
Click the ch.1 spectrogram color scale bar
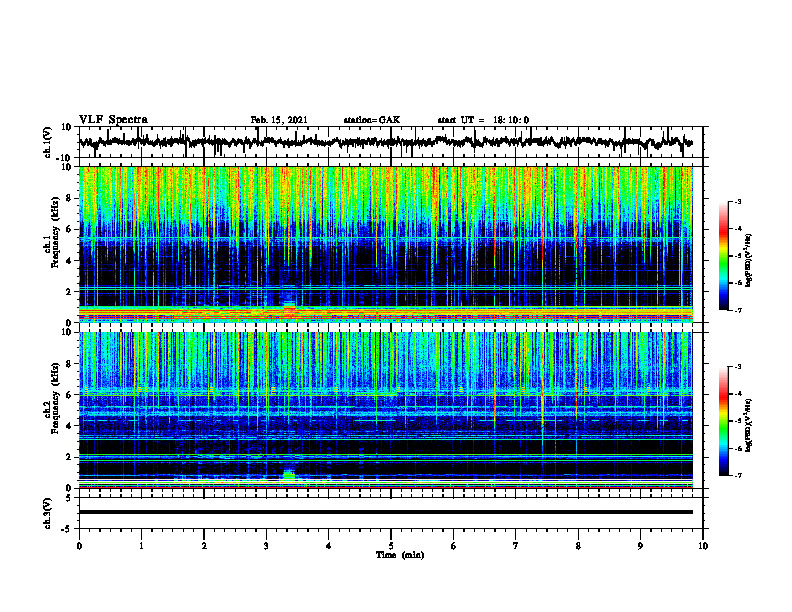coord(723,256)
